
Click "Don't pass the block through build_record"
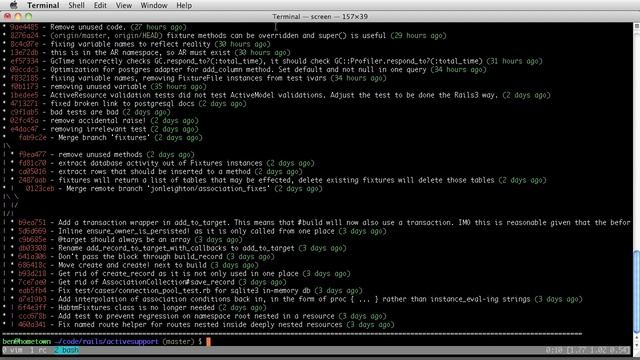140,257
